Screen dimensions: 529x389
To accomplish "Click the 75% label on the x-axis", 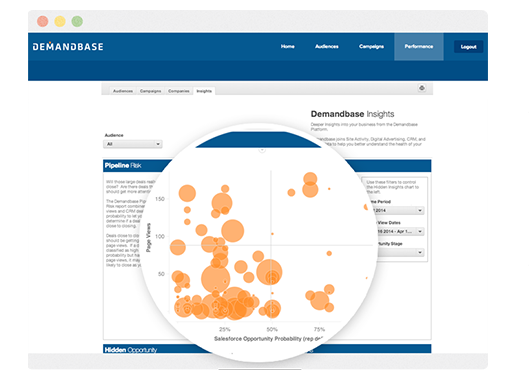I will [319, 329].
